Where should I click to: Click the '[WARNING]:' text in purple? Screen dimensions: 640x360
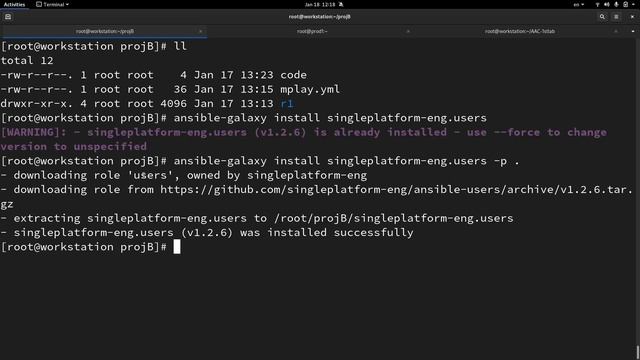click(33, 132)
